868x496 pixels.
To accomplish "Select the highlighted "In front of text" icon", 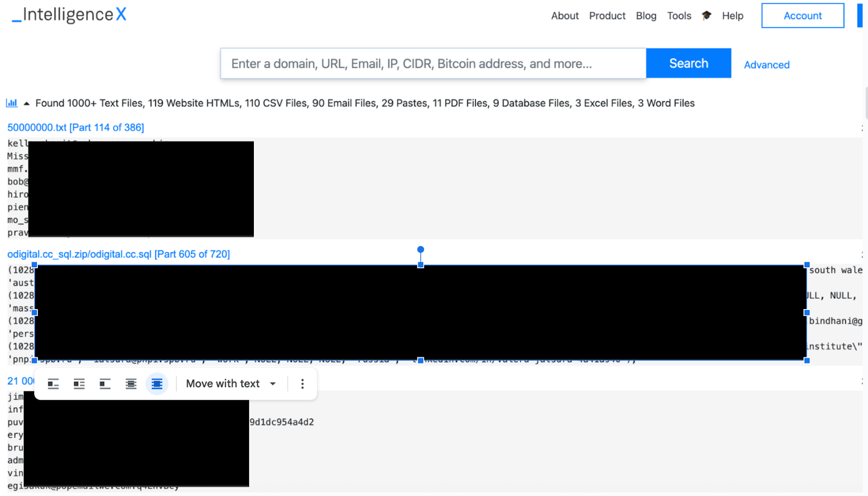I will [157, 383].
